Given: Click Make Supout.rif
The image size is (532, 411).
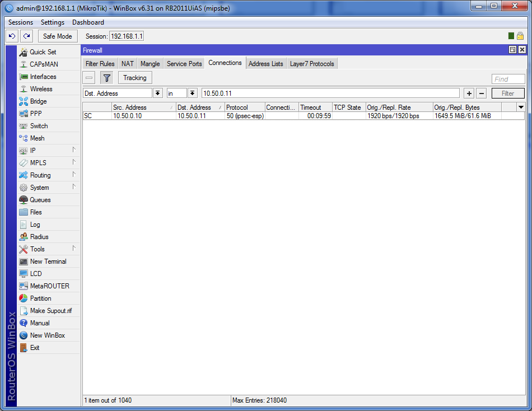Looking at the screenshot, I should coord(49,311).
